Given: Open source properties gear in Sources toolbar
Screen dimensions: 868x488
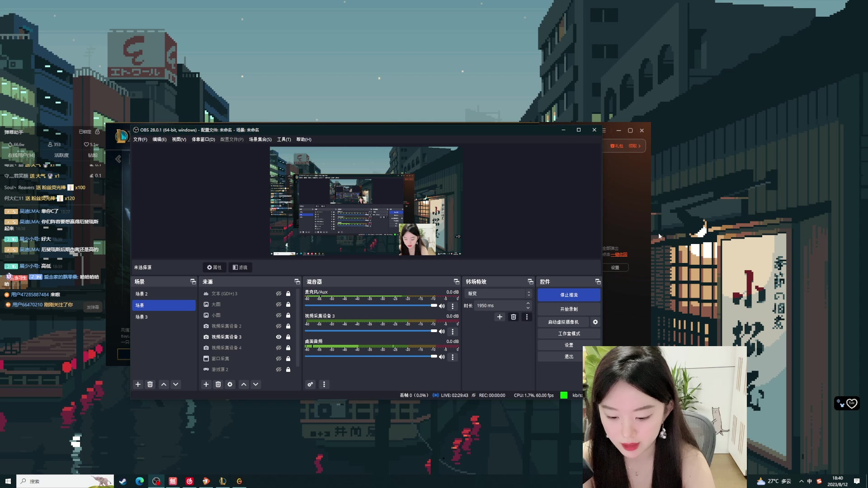Looking at the screenshot, I should [230, 384].
